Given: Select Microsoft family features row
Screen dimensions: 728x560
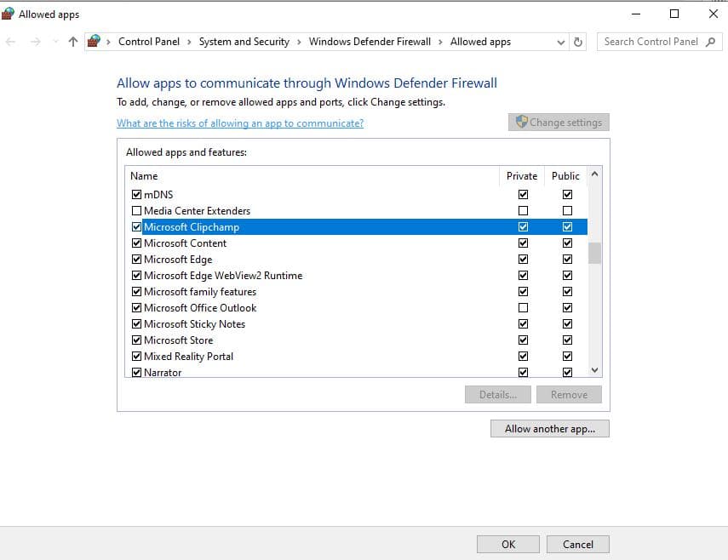Looking at the screenshot, I should click(356, 292).
